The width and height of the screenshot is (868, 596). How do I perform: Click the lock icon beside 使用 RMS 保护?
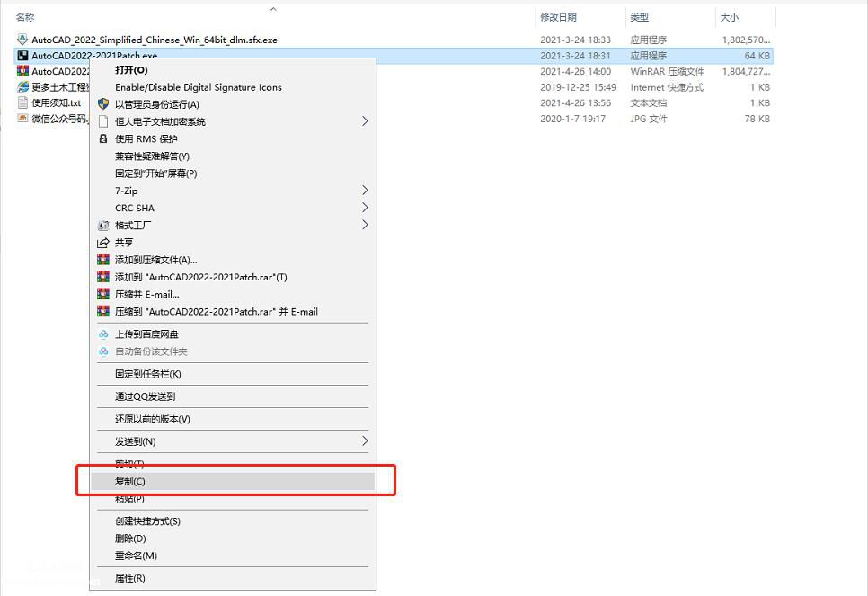coord(103,138)
